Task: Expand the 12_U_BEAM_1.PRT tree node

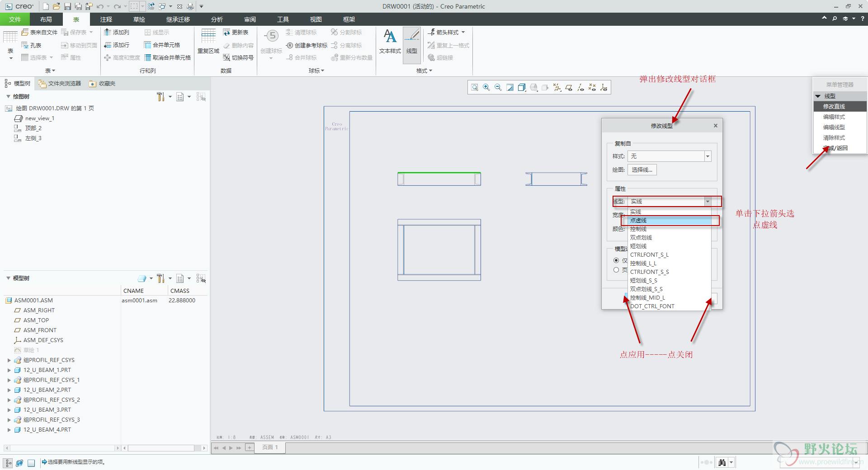Action: (x=9, y=370)
